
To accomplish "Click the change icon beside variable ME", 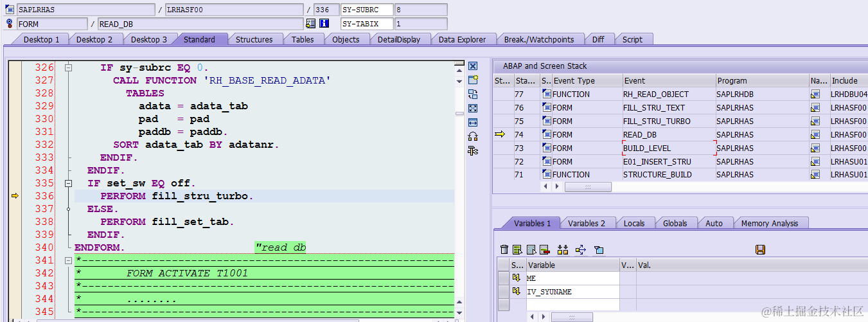I will tap(517, 278).
